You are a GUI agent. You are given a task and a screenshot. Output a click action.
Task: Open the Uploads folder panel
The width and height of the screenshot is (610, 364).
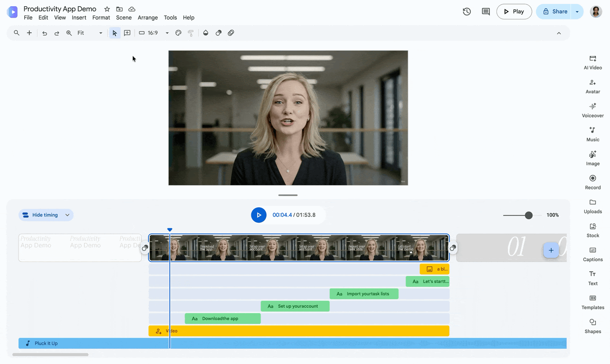click(593, 206)
